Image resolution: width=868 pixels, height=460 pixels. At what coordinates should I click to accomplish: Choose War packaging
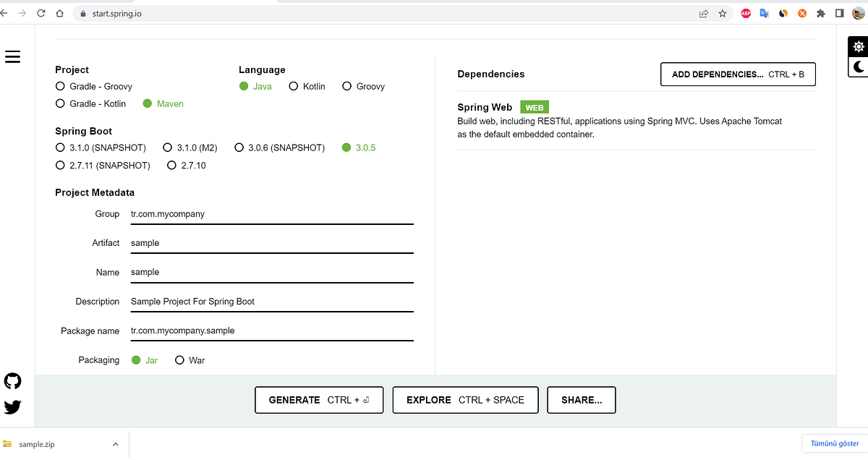click(190, 360)
